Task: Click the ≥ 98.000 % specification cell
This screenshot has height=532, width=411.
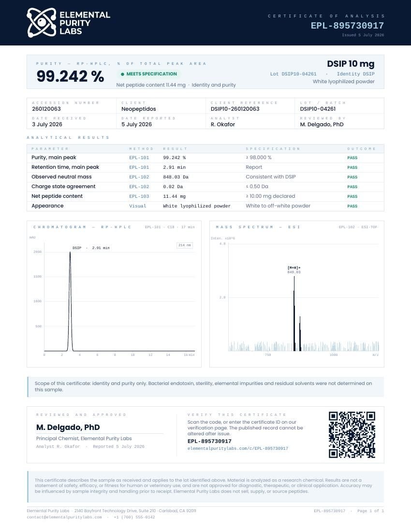Action: [259, 158]
